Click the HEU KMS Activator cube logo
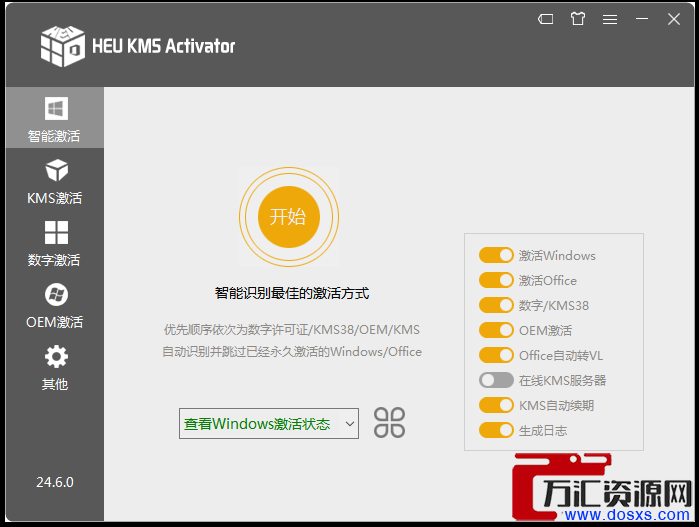 [x=62, y=46]
